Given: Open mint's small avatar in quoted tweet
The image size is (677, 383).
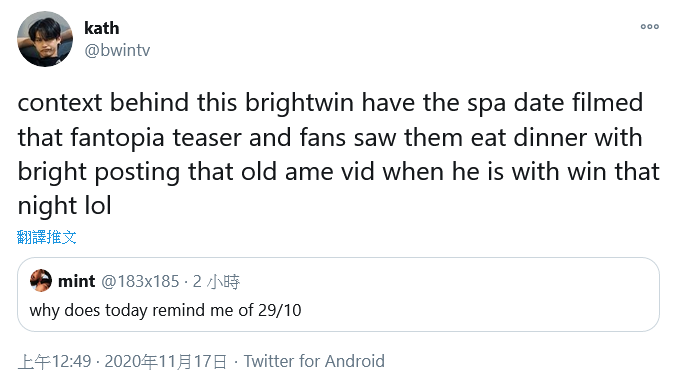Looking at the screenshot, I should pyautogui.click(x=41, y=281).
